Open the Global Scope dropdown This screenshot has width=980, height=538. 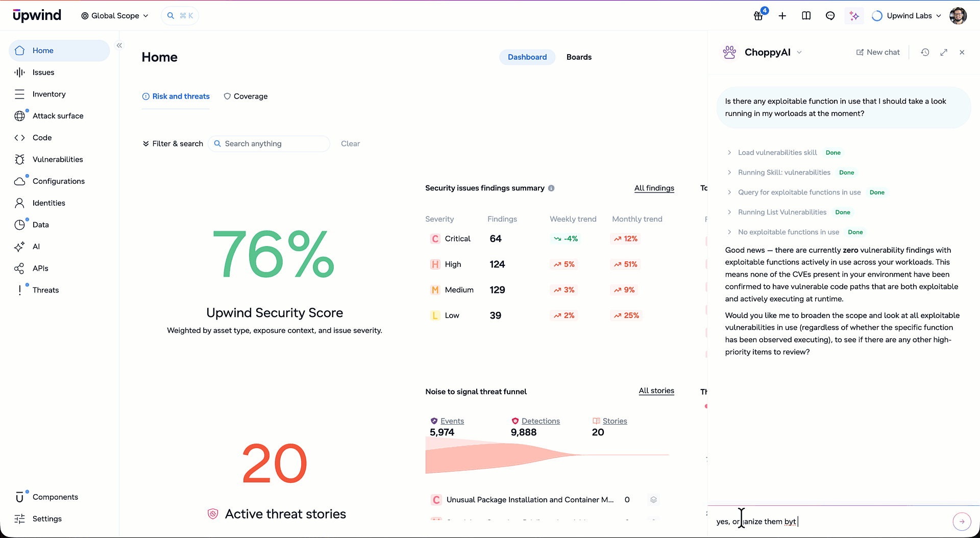[x=115, y=16]
